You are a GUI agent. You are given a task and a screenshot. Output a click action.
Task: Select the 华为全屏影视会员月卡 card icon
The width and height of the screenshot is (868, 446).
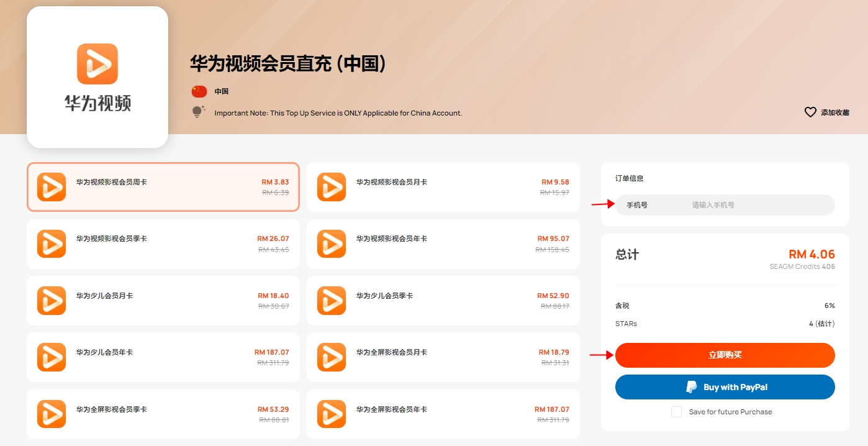coord(332,357)
